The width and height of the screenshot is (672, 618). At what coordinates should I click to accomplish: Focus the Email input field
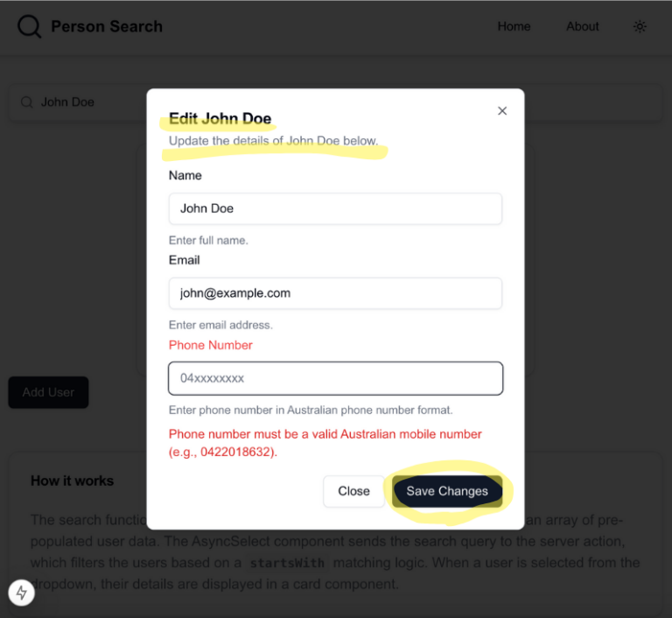(335, 293)
